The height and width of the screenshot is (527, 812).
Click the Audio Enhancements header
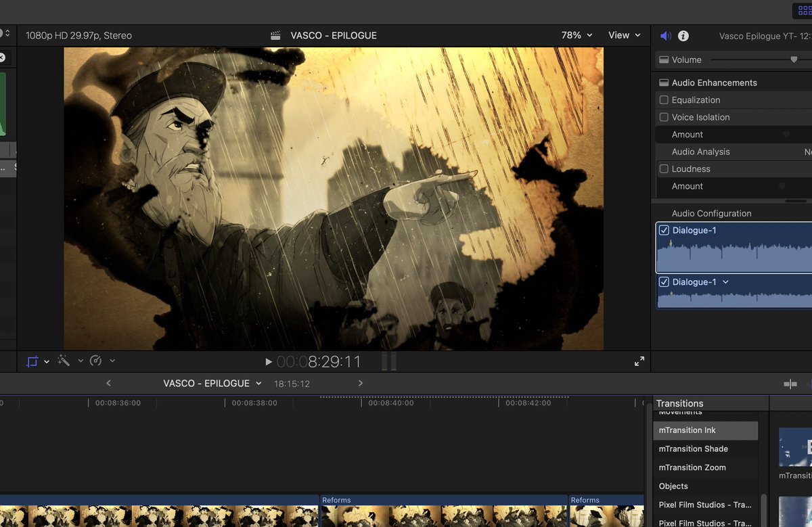714,83
